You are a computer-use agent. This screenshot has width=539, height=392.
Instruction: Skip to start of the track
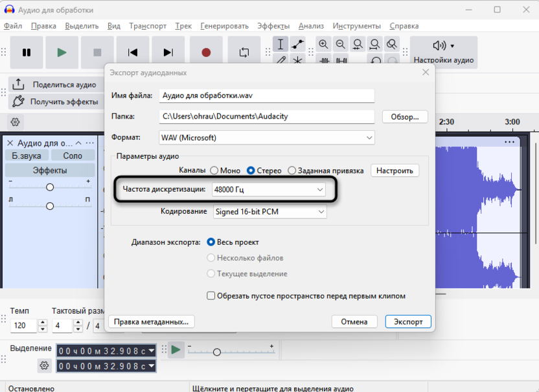tap(133, 52)
